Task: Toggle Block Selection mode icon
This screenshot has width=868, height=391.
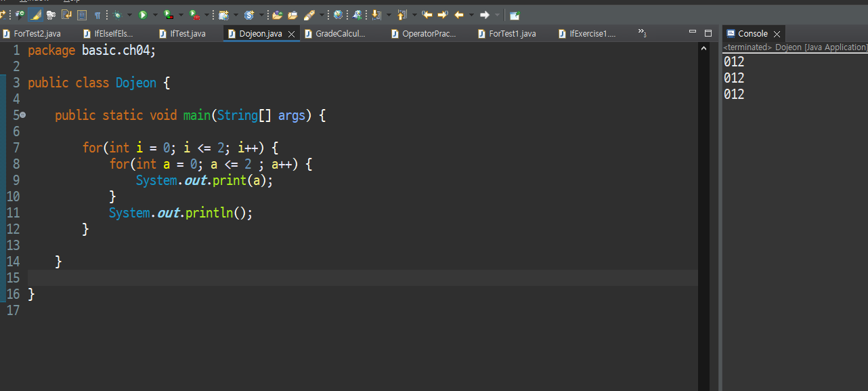Action: pos(82,15)
